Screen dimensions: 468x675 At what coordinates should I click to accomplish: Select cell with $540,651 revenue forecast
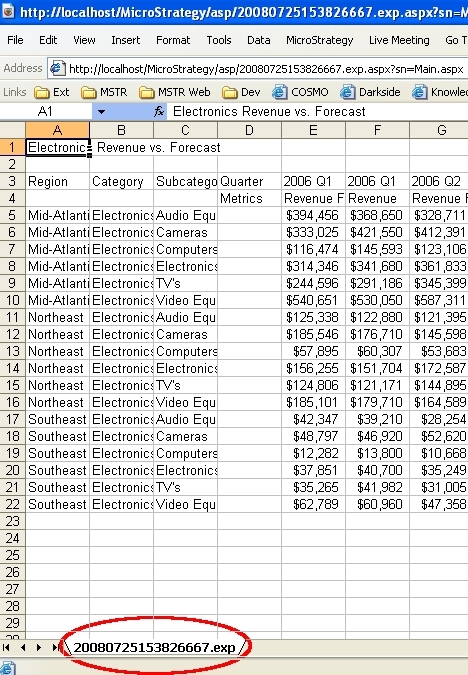[313, 300]
